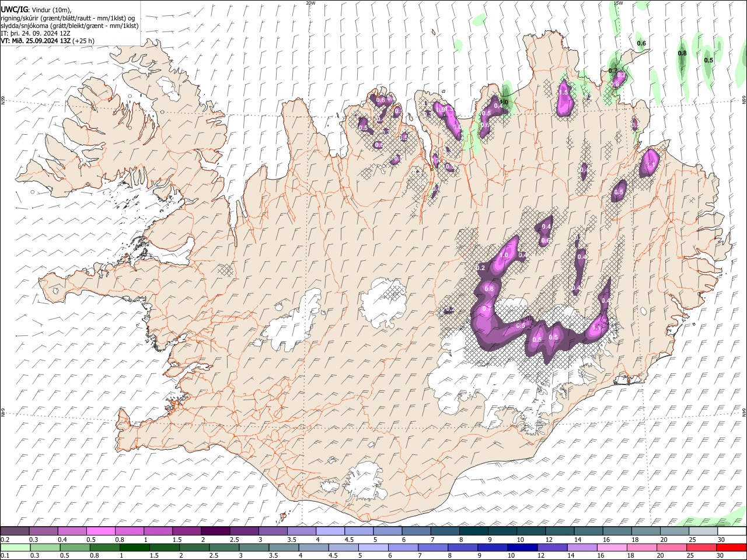Select the 'VT: Mið. 25.09.2024 13Z (+25 h)' line
747x560 pixels.
click(48, 41)
